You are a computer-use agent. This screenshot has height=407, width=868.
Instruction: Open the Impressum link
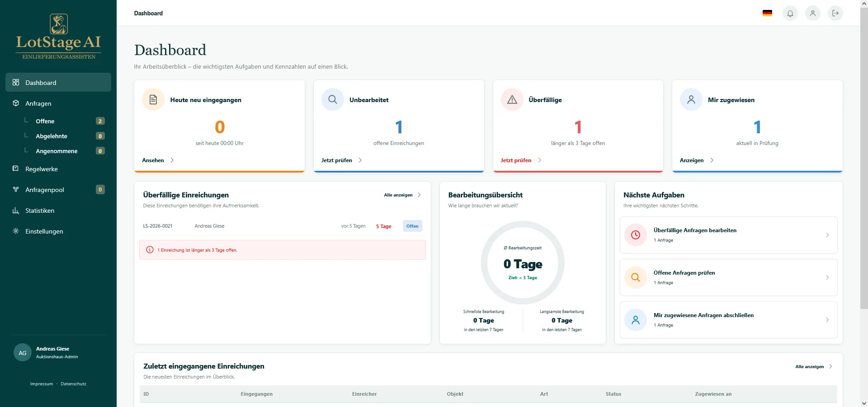42,384
